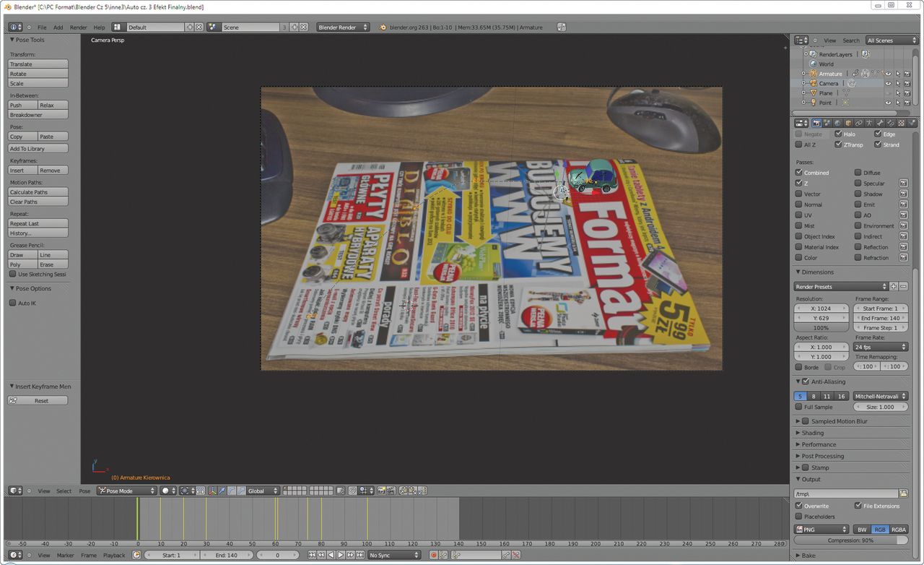Viewport: 924px width, 565px height.
Task: Open the Object Constraints chain icon
Action: 858,123
